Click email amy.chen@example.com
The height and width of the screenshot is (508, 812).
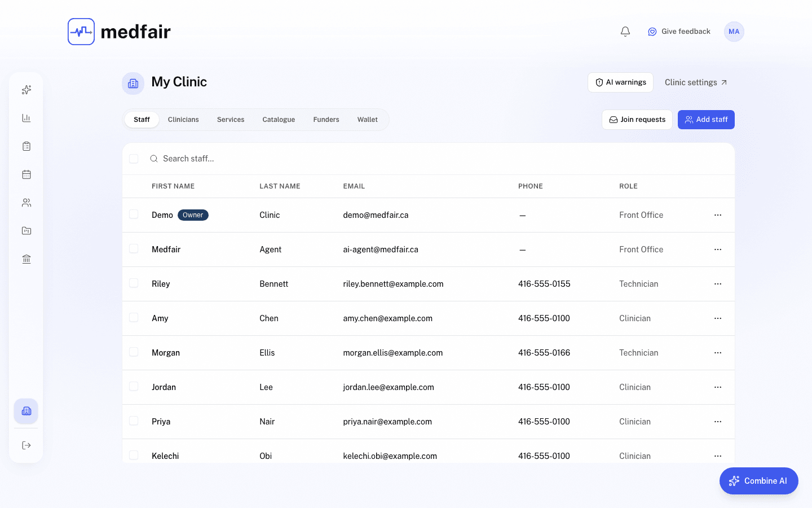point(387,318)
